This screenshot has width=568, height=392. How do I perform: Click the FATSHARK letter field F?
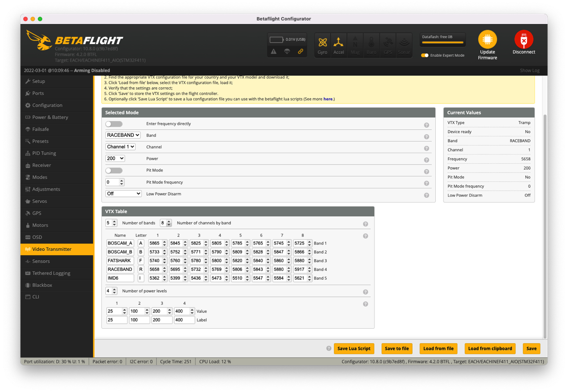tap(141, 261)
